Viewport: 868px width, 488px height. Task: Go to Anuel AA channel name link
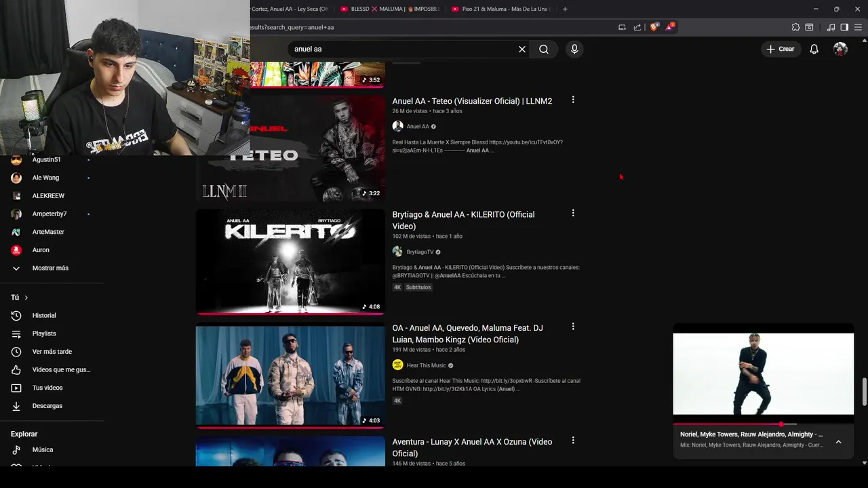point(418,126)
